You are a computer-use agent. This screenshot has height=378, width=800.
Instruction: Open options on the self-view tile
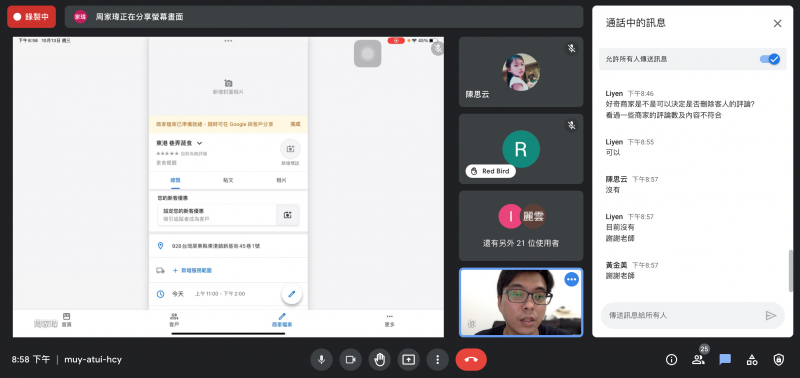coord(571,279)
